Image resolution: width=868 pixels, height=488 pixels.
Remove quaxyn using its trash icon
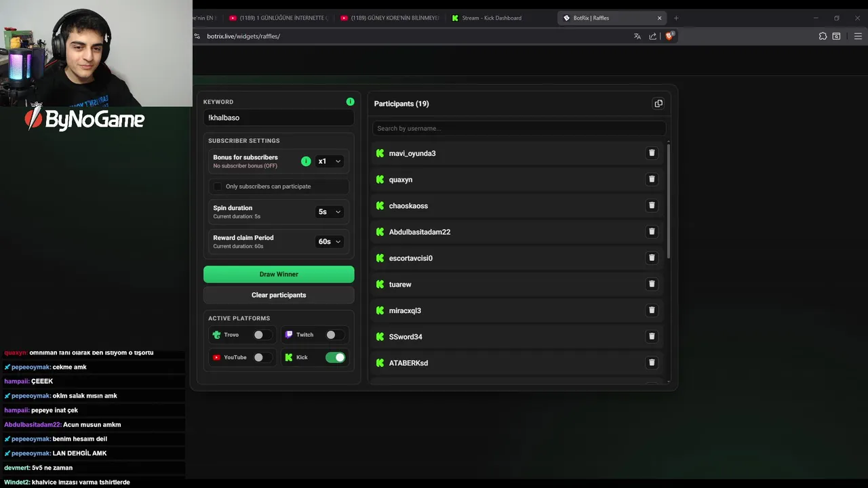[x=652, y=179]
